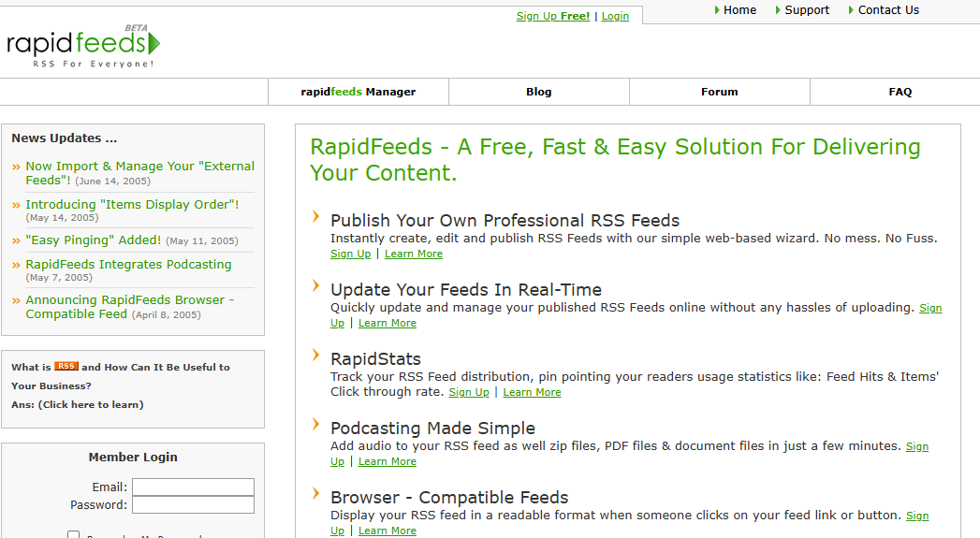Click Learn More under Browser - Compatible Feeds

pyautogui.click(x=388, y=531)
